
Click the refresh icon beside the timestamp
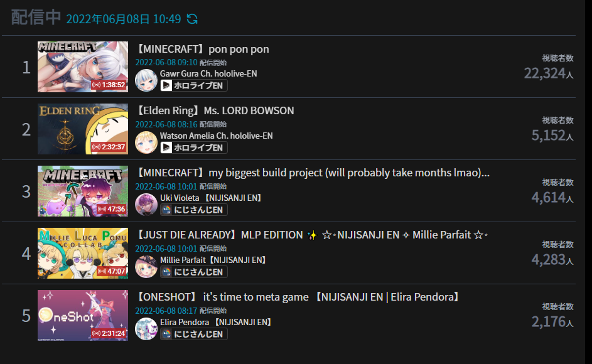(192, 19)
